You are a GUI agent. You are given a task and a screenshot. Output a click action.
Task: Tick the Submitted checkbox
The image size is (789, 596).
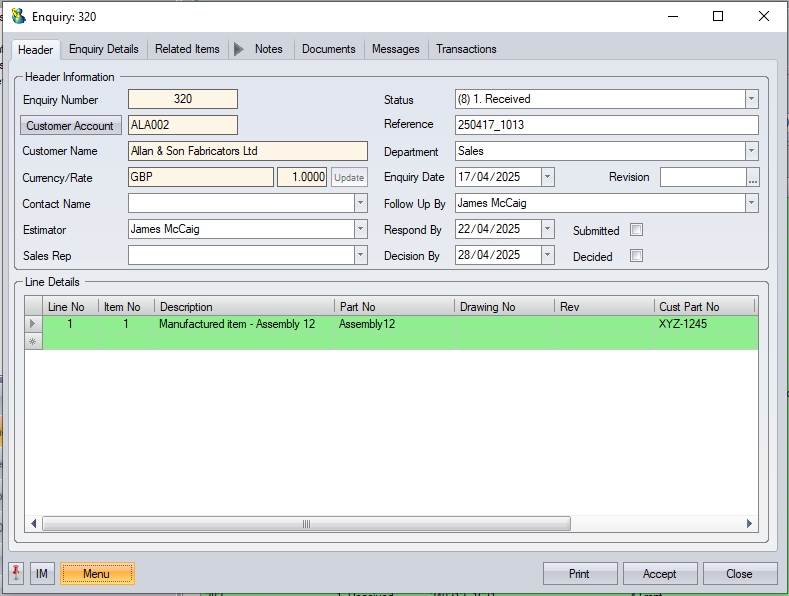point(636,230)
